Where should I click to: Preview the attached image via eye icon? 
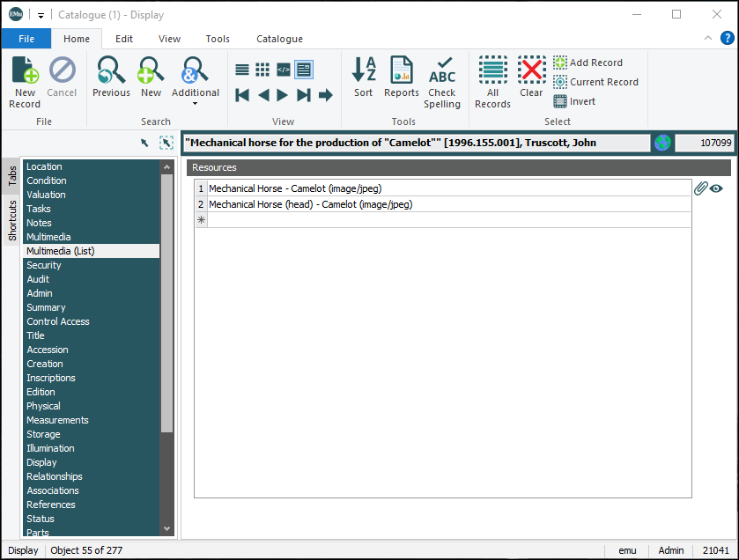715,188
